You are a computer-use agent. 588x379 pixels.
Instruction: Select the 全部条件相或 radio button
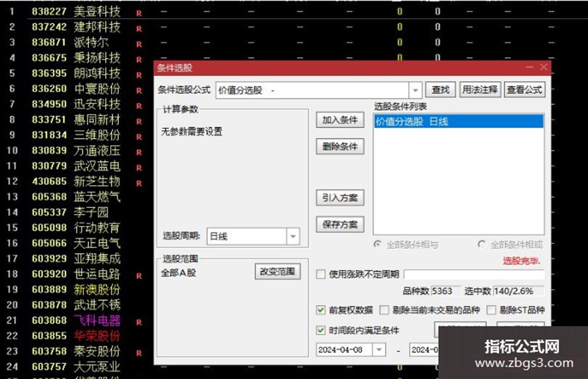(482, 245)
